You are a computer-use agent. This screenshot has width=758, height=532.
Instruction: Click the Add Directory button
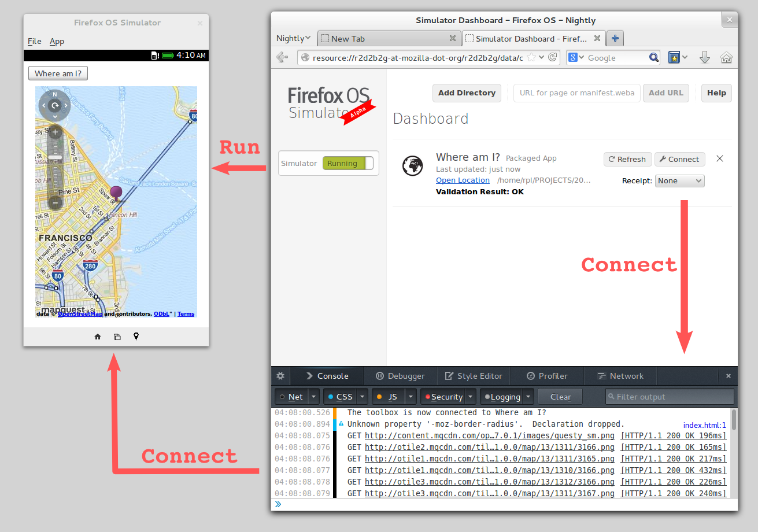tap(467, 93)
